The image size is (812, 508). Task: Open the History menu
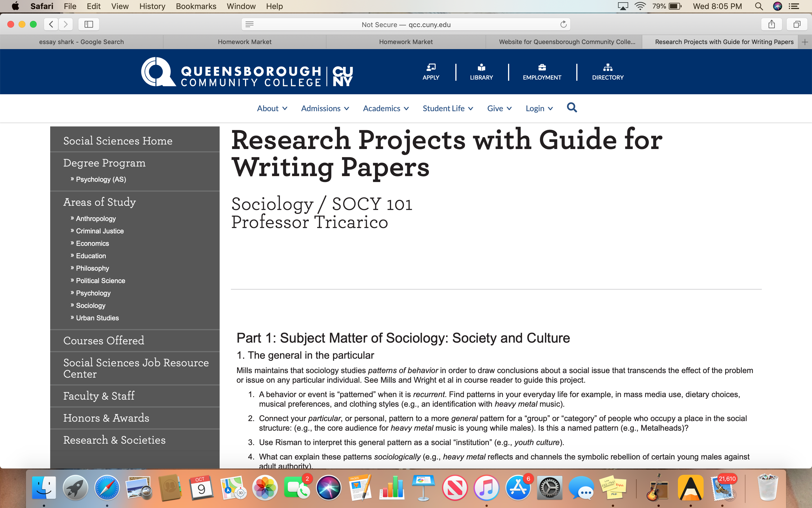click(x=152, y=6)
